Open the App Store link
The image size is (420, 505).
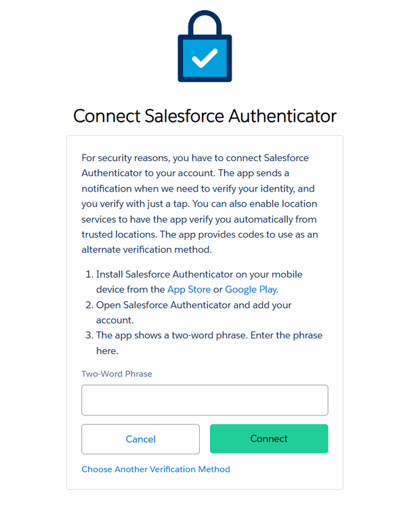189,290
